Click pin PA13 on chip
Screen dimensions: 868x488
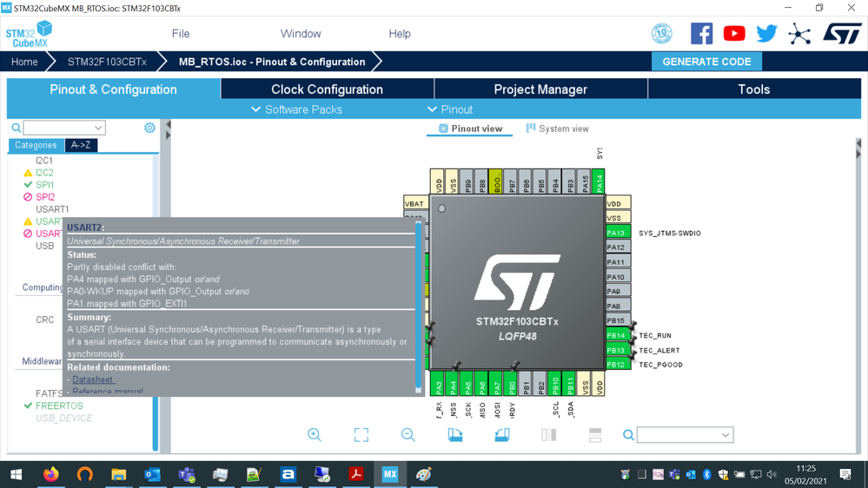[x=619, y=233]
